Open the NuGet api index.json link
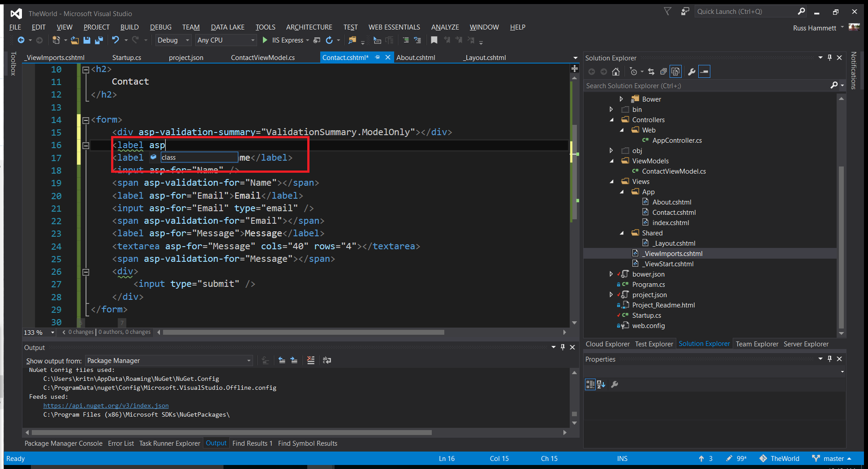This screenshot has width=868, height=469. tap(106, 406)
